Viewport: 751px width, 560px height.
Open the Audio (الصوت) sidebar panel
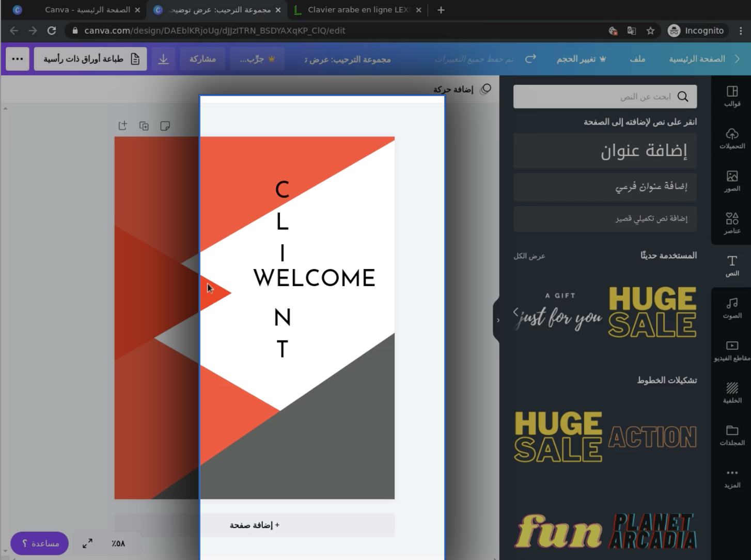(732, 308)
